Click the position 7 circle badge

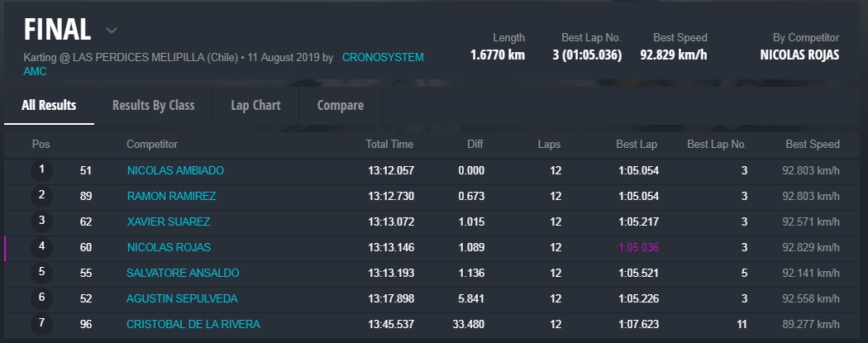pyautogui.click(x=41, y=324)
